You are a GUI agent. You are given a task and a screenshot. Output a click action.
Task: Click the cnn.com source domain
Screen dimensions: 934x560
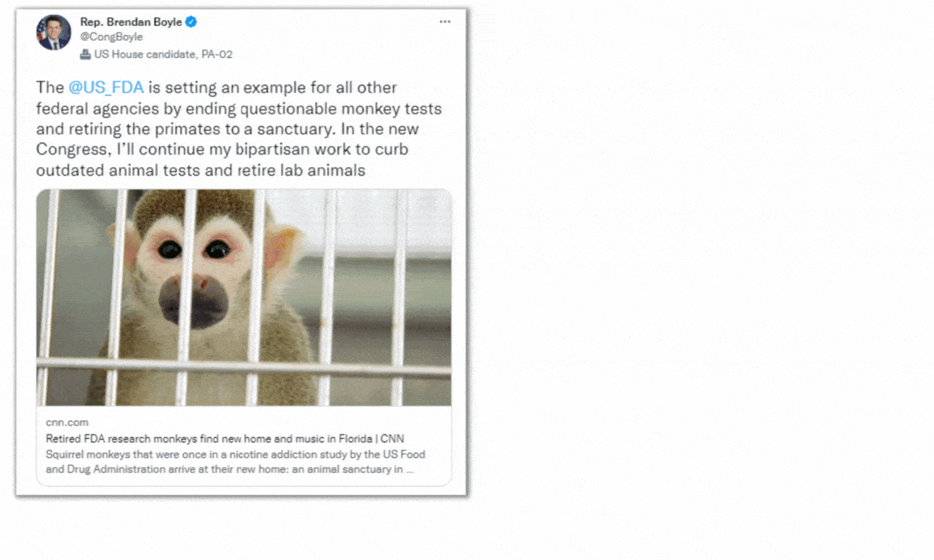click(67, 422)
